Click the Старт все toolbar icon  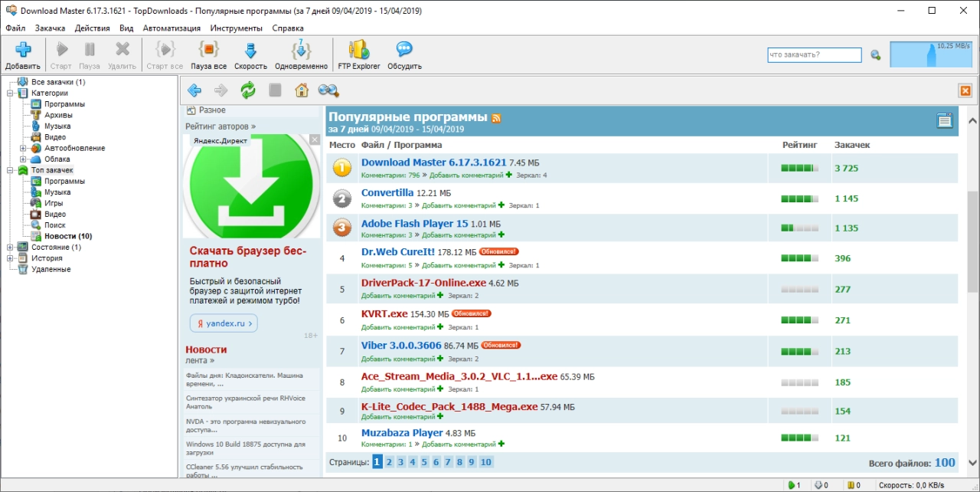(x=165, y=50)
